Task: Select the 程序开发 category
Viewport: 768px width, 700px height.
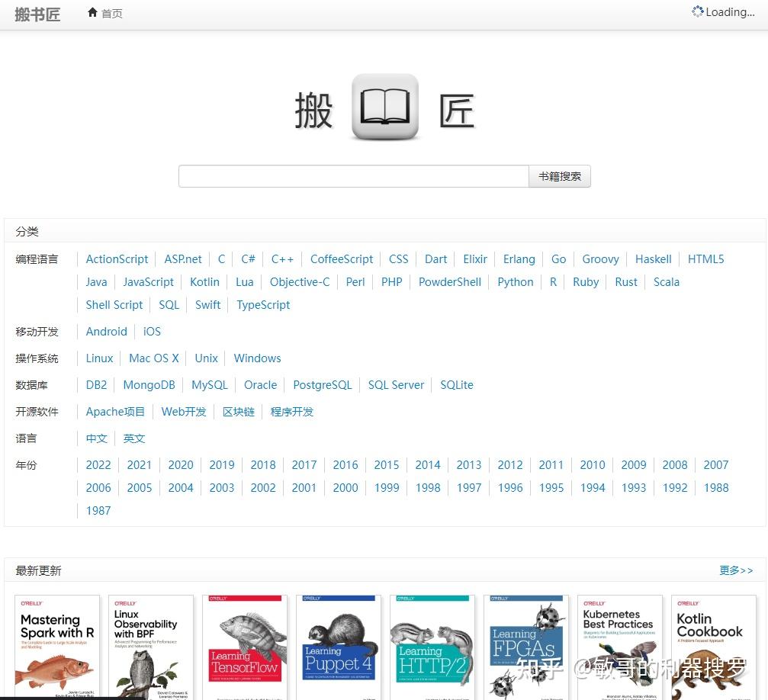Action: pyautogui.click(x=292, y=412)
